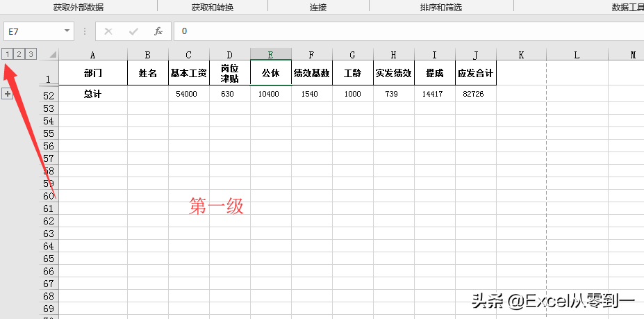Click the cell with value 1540

(312, 94)
